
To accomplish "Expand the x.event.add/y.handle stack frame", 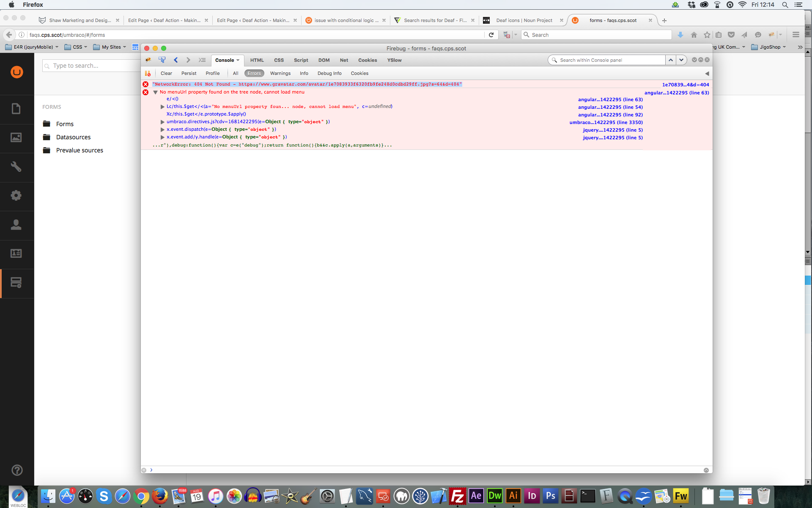I will (x=162, y=137).
